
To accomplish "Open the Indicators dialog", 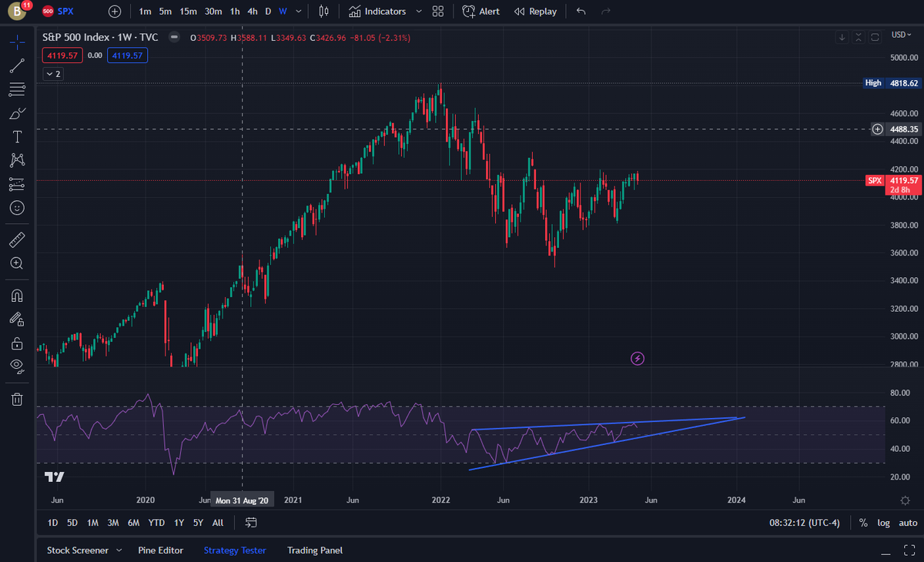I will click(x=377, y=12).
